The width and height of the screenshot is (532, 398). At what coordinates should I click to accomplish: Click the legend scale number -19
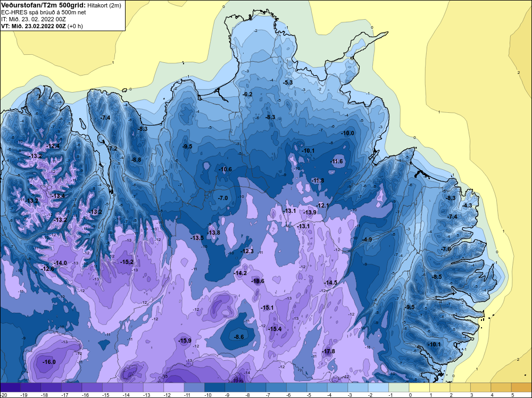point(24,395)
